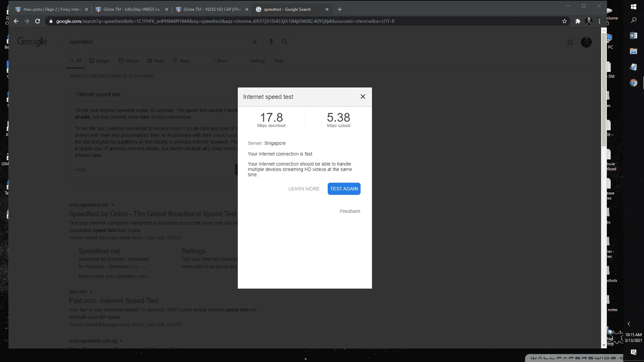Close the New posts | Page 2 tab
Image resolution: width=644 pixels, height=362 pixels.
[87, 9]
